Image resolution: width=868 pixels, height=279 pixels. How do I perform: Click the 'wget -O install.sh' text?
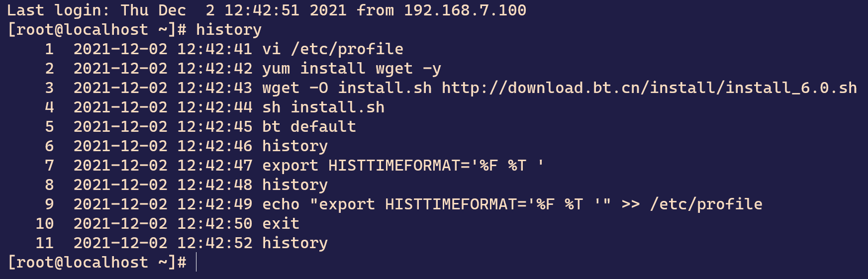[347, 88]
